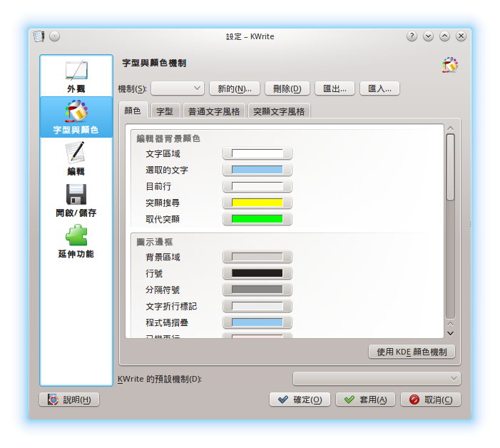Confirm with the 確定(O) button
The image size is (500, 448).
coord(300,399)
